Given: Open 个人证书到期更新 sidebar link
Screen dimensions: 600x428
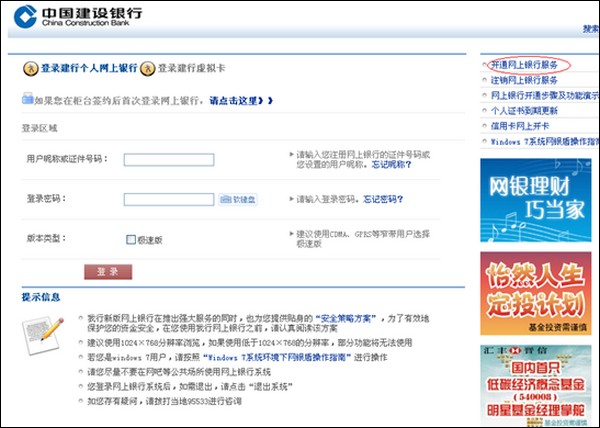Looking at the screenshot, I should (x=524, y=111).
